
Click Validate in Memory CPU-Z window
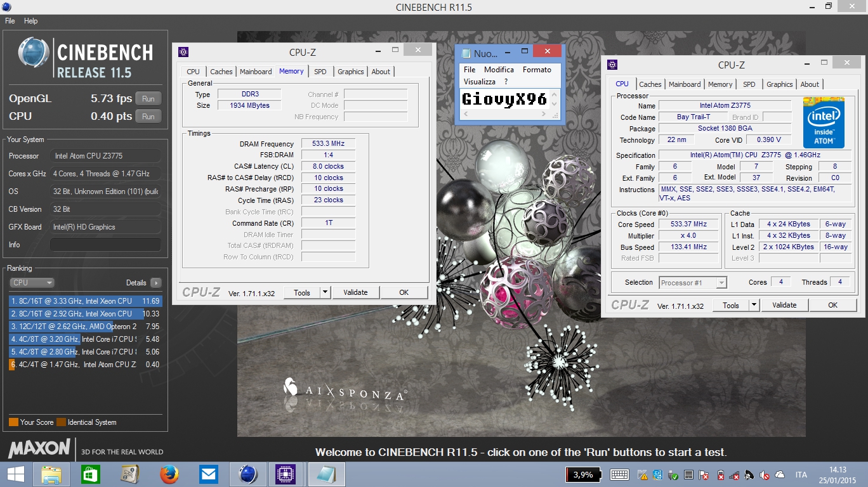[x=355, y=292]
